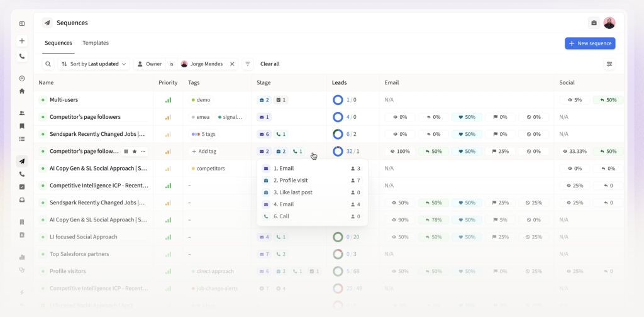Open the add filter icon beside Jorge Mendes
Screen dimensions: 644x317
[x=248, y=64]
